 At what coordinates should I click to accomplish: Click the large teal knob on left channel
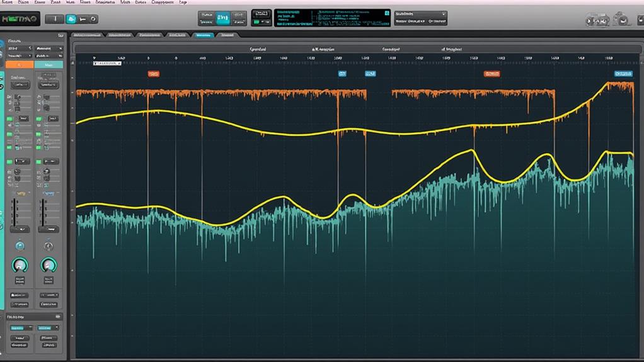coord(20,265)
